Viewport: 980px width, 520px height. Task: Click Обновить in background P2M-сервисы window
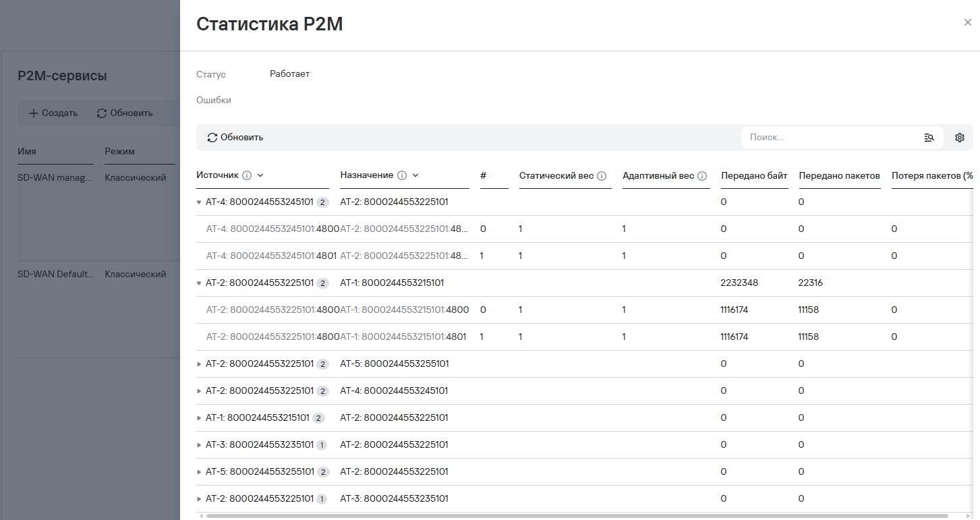125,113
